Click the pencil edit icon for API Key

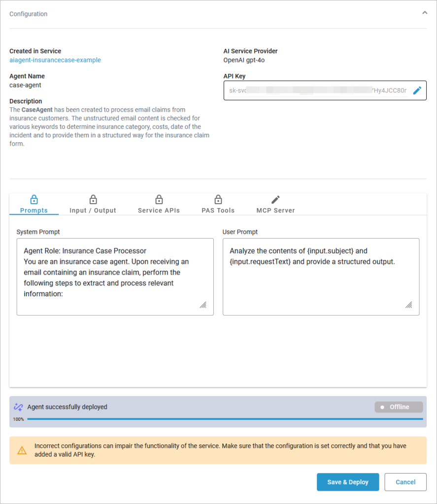coord(417,91)
